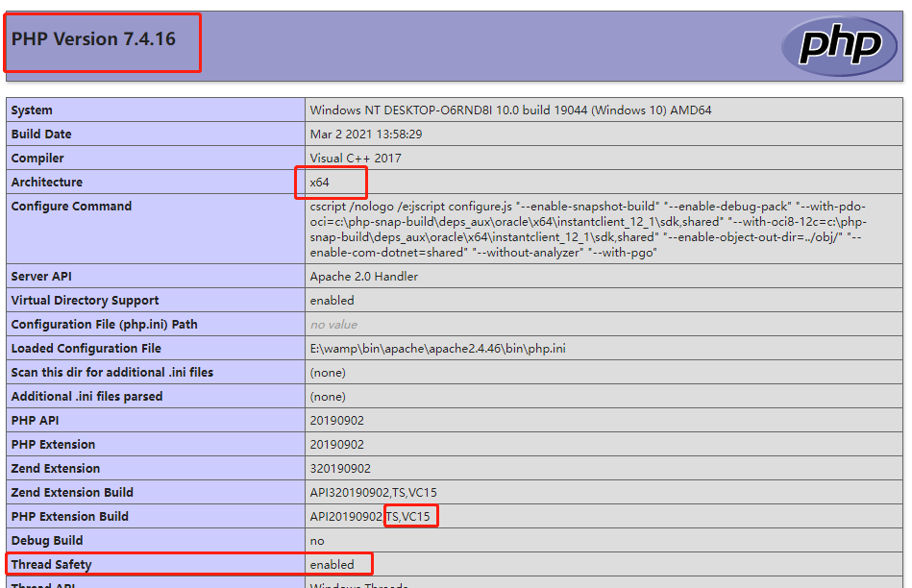This screenshot has height=588, width=912.
Task: Click the 'Debug Build' label
Action: pos(46,540)
